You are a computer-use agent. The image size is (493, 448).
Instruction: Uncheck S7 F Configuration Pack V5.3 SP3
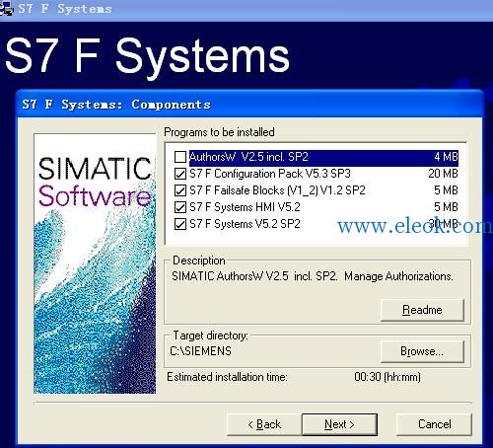coord(180,174)
